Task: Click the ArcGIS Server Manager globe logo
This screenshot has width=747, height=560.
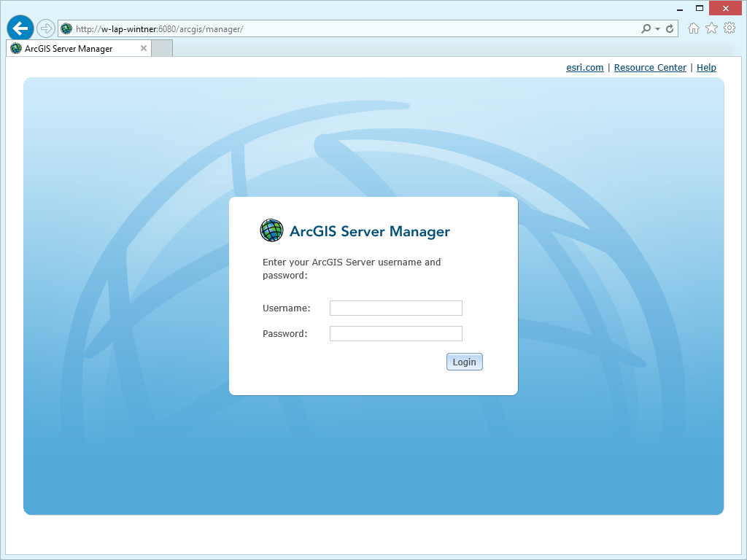Action: tap(271, 230)
